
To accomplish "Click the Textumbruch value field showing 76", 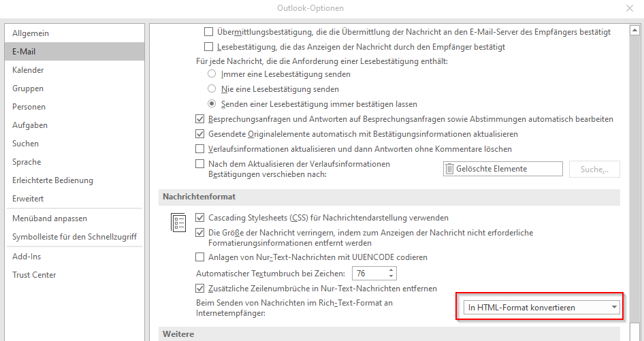I will 369,273.
